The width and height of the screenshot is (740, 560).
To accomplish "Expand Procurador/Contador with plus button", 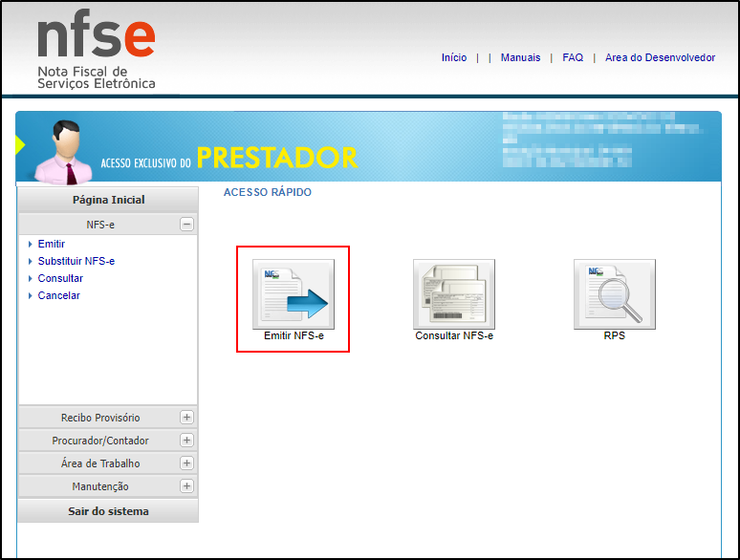I will click(x=186, y=441).
